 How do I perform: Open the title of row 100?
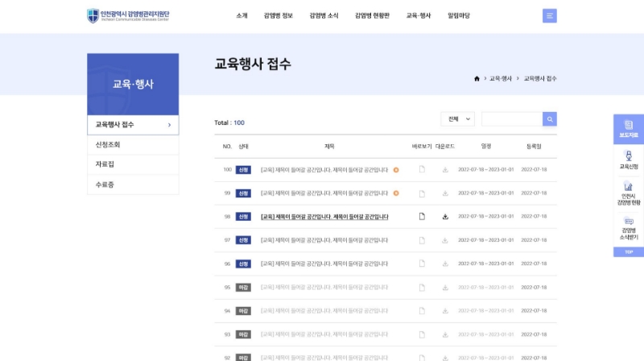[324, 170]
